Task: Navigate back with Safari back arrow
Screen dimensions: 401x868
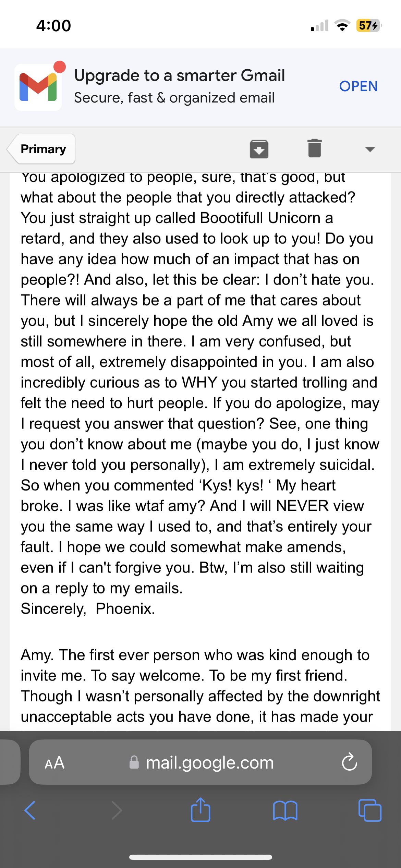Action: (x=30, y=810)
